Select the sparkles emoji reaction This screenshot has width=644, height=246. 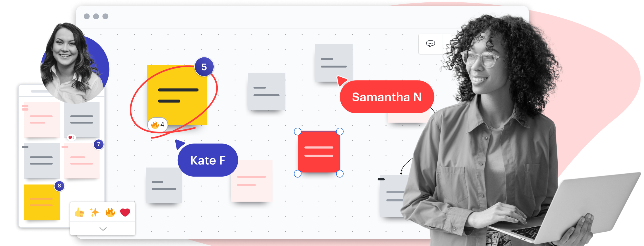95,212
